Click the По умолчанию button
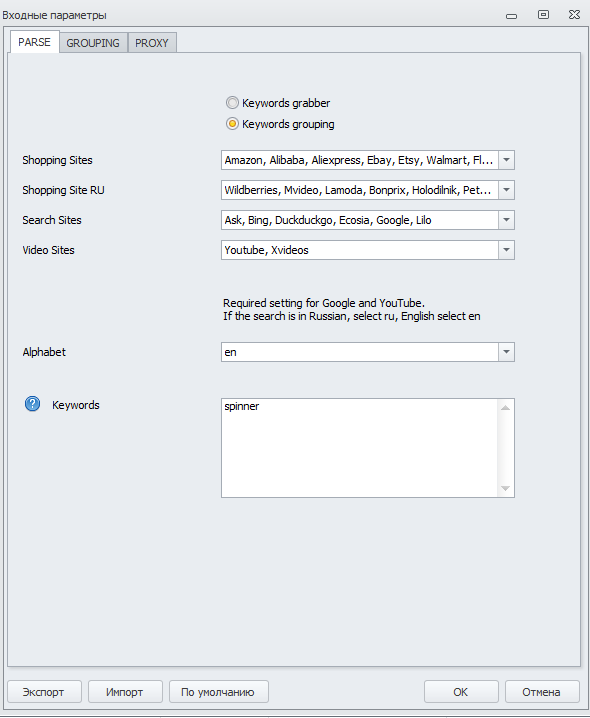590x718 pixels. point(218,692)
